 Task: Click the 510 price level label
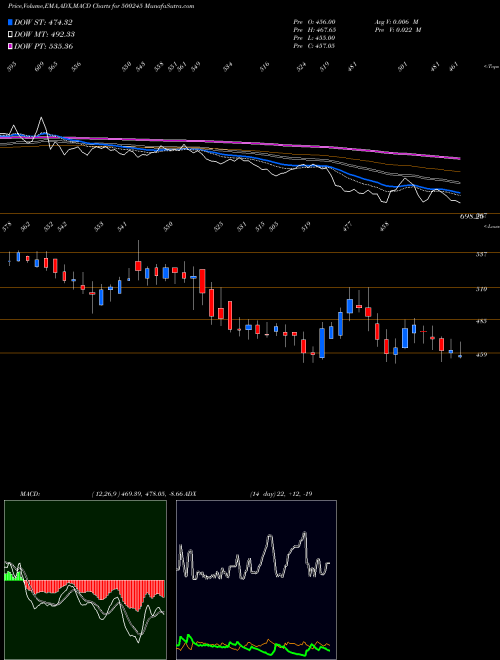(x=481, y=289)
